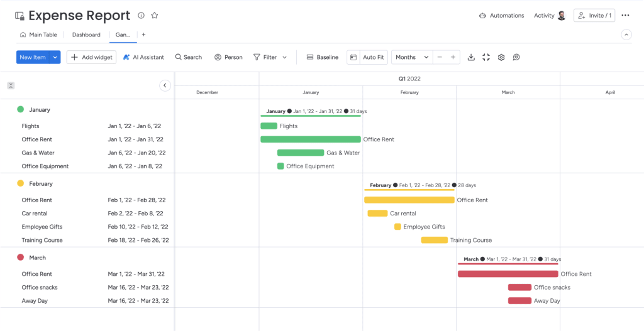Enter fullscreen mode for the Gantt view
644x331 pixels.
486,57
